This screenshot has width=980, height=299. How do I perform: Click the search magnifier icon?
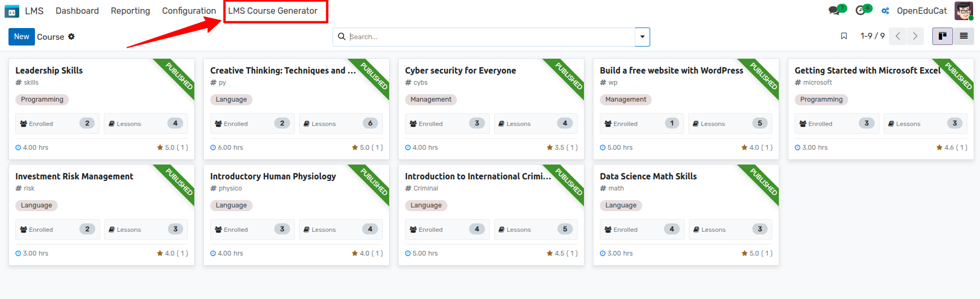[x=341, y=37]
